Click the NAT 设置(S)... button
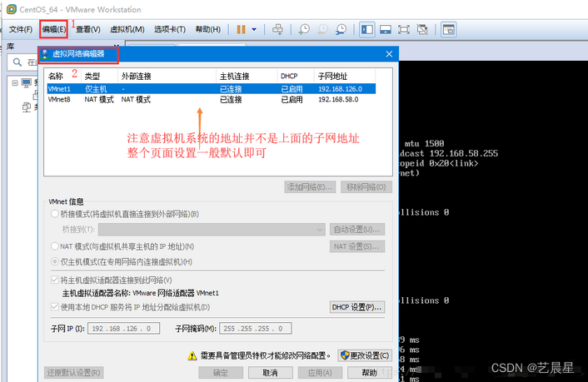The width and height of the screenshot is (588, 382). tap(357, 246)
